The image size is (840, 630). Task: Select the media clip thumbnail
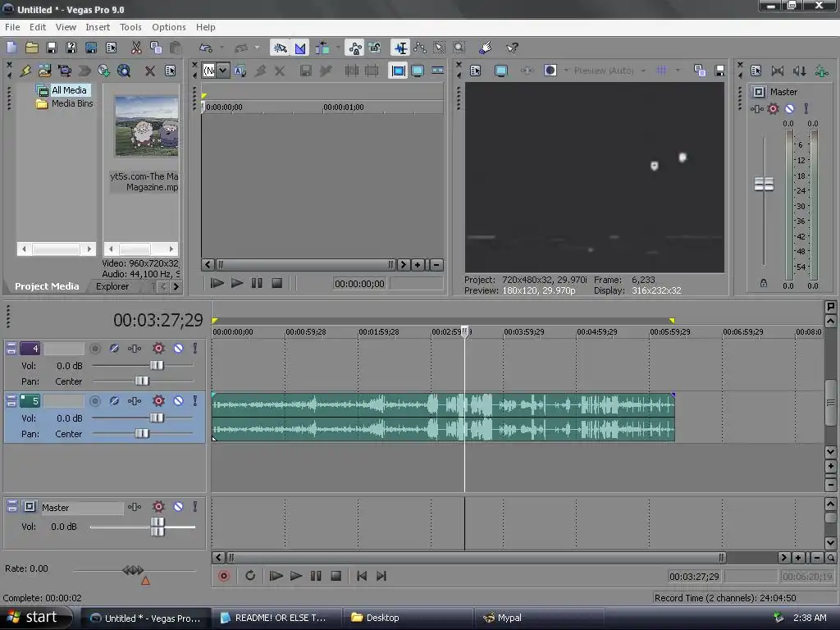[147, 126]
